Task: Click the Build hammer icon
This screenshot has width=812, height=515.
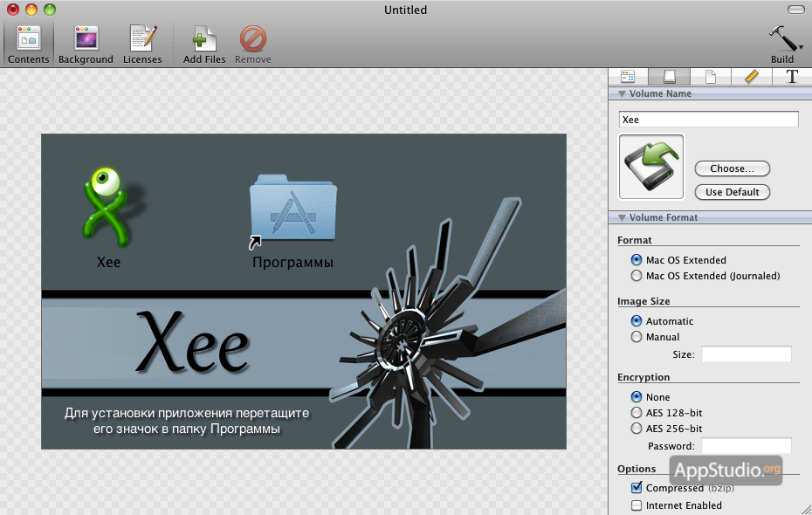Action: click(782, 38)
